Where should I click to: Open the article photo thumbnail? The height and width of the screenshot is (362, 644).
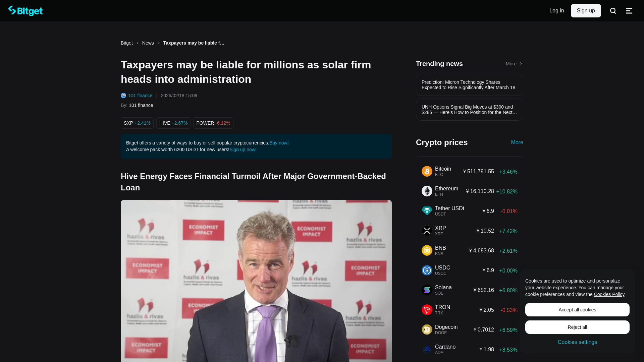(x=256, y=281)
